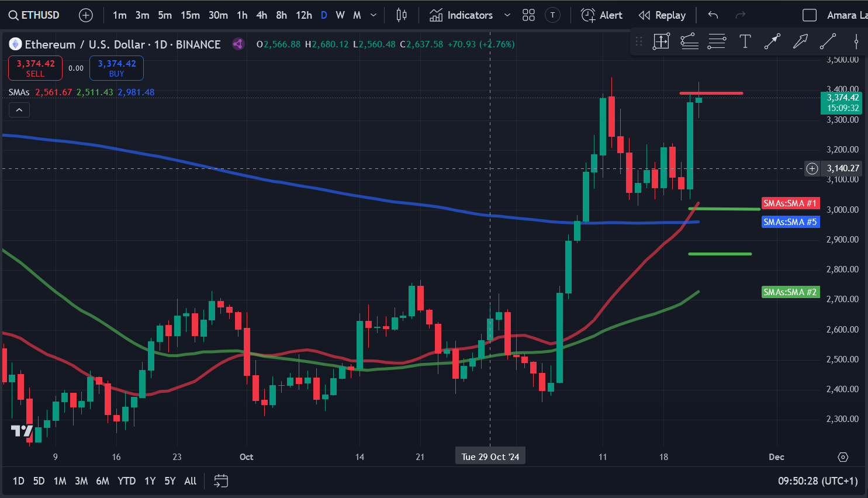Start bar Replay mode
The width and height of the screenshot is (868, 498).
[x=662, y=15]
